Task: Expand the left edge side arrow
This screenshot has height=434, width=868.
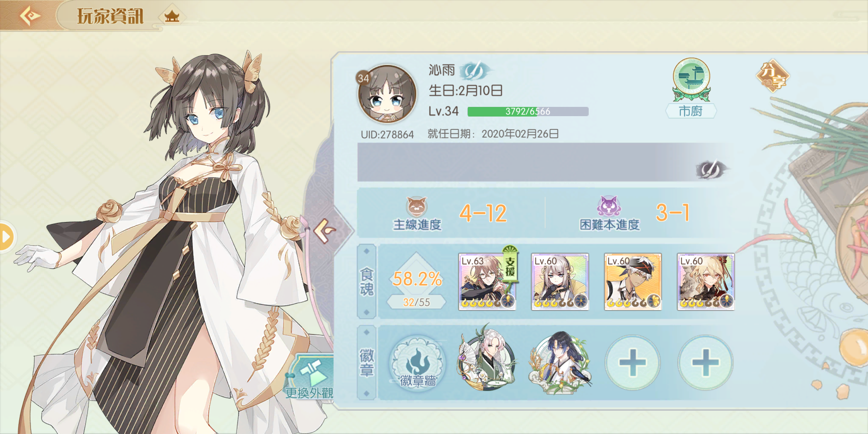Action: (x=7, y=237)
